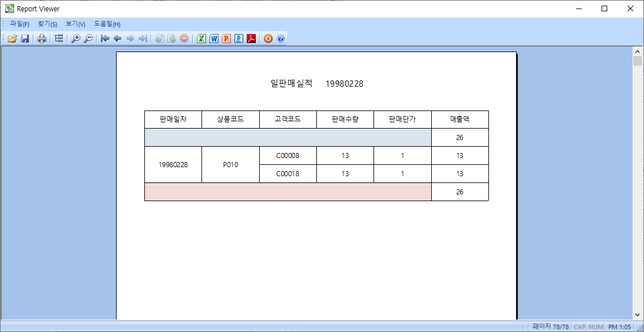Click the report title 일판매실적
The image size is (644, 332).
point(291,83)
